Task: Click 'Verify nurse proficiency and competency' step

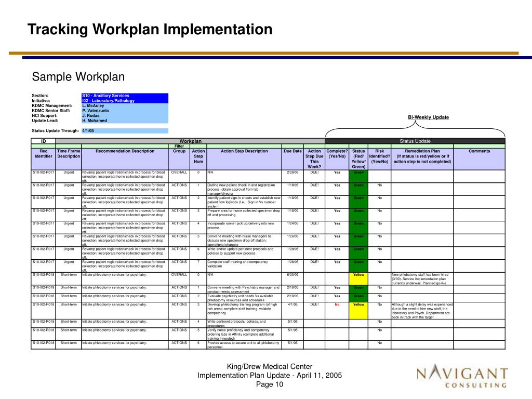Action: [244, 334]
